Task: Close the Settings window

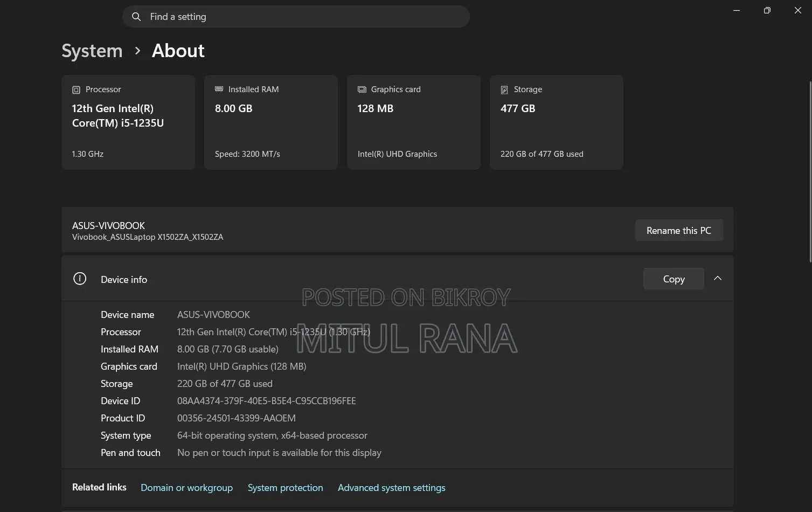Action: tap(798, 10)
